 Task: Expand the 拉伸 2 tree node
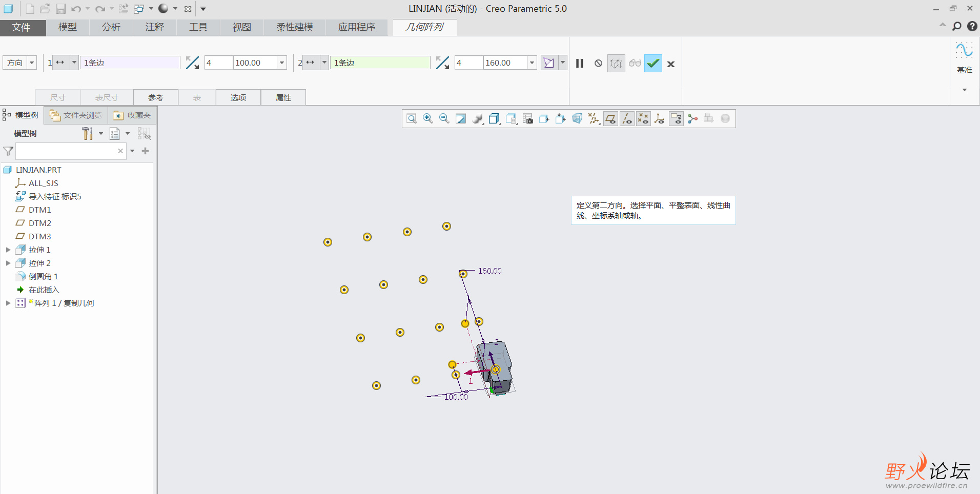coord(8,263)
